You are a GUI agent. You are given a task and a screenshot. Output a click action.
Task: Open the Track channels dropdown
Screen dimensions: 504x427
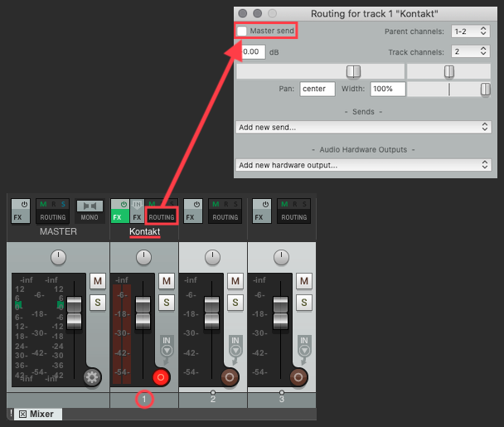click(x=471, y=51)
